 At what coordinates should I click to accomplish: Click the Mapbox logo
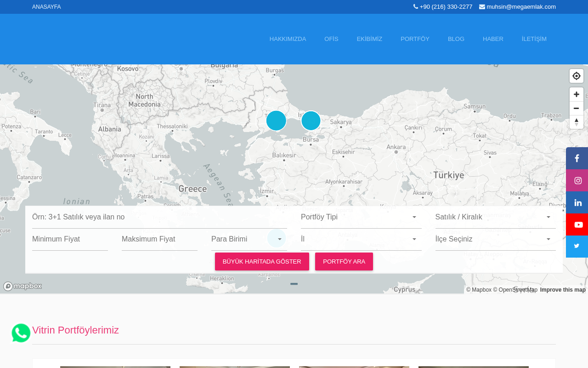point(23,286)
